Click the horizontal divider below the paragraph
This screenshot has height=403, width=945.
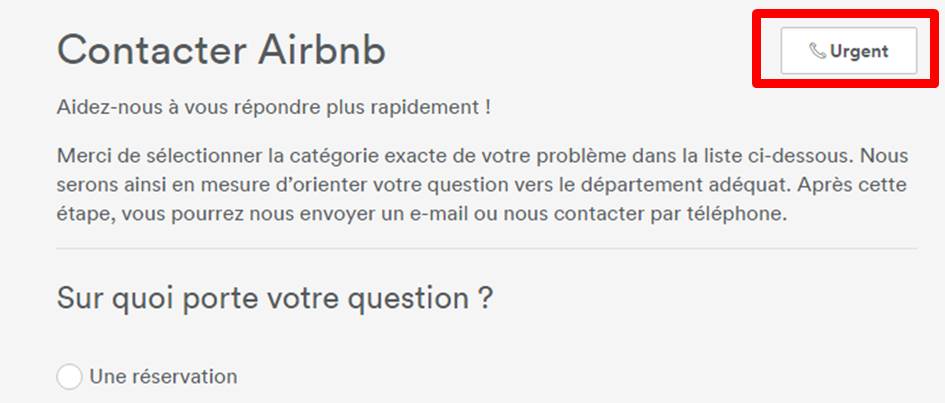point(487,248)
